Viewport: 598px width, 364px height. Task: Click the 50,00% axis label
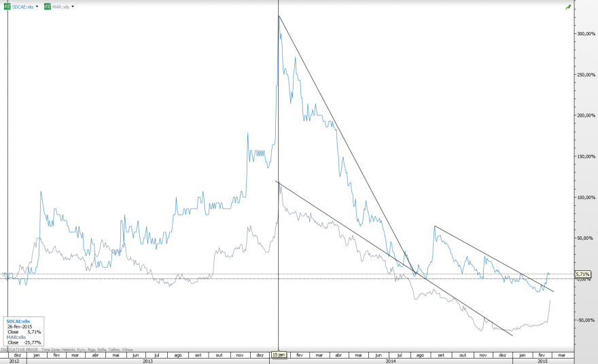[x=586, y=238]
